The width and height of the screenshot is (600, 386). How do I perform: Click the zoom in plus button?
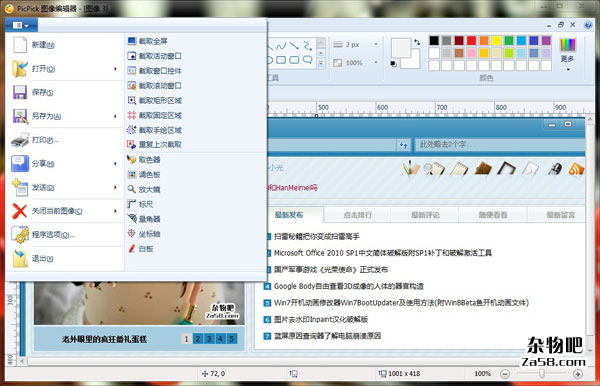(578, 374)
